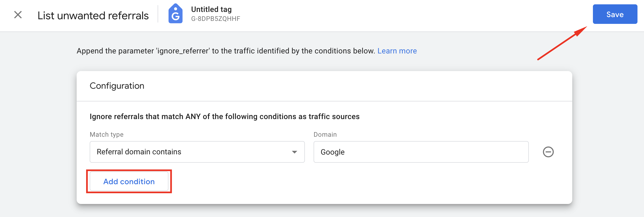Image resolution: width=644 pixels, height=217 pixels.
Task: Add a new referral condition
Action: [129, 181]
